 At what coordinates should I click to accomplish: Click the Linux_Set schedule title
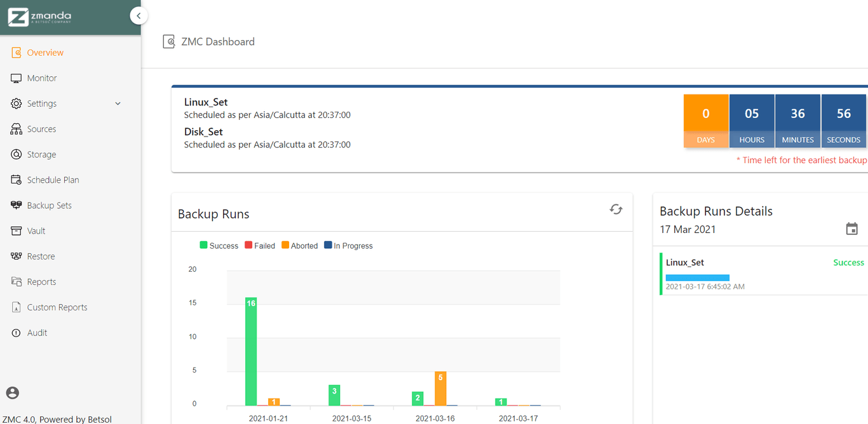[206, 102]
